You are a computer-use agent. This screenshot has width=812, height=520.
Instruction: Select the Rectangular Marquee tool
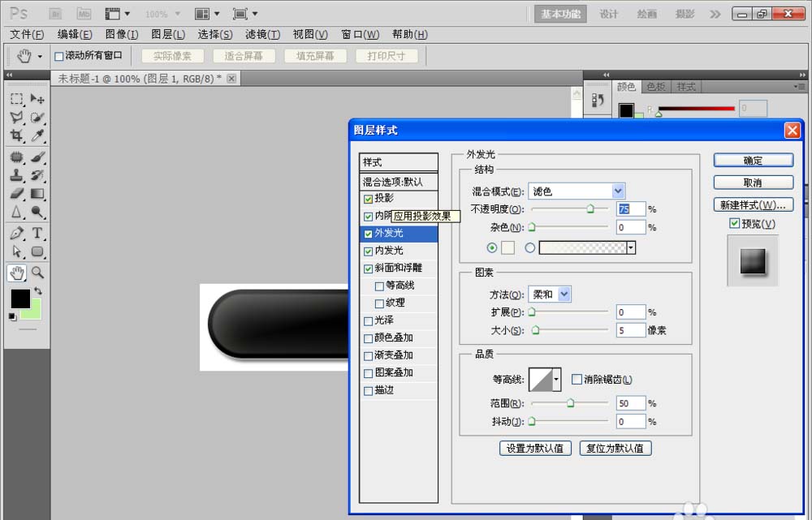16,99
